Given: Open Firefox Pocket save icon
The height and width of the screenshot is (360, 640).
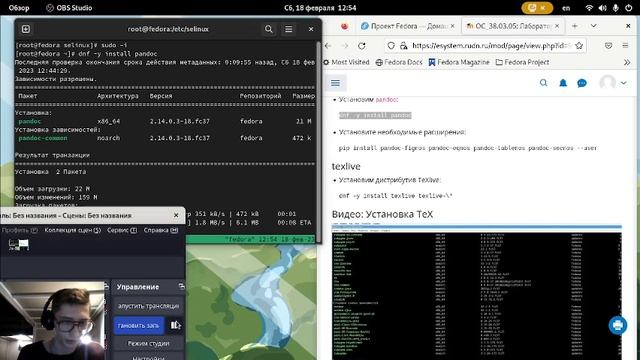Looking at the screenshot, I should coord(608,46).
